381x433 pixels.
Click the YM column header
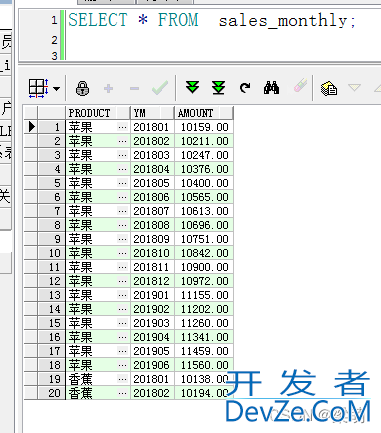pyautogui.click(x=152, y=113)
